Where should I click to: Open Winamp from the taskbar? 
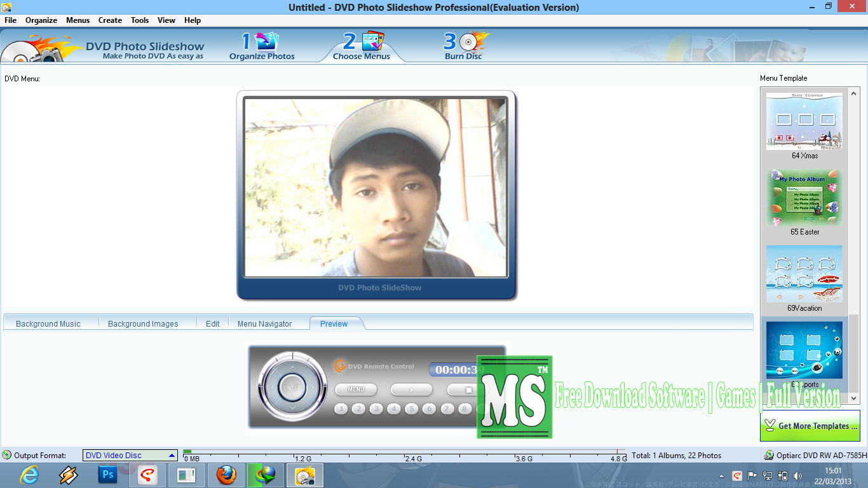pos(69,475)
